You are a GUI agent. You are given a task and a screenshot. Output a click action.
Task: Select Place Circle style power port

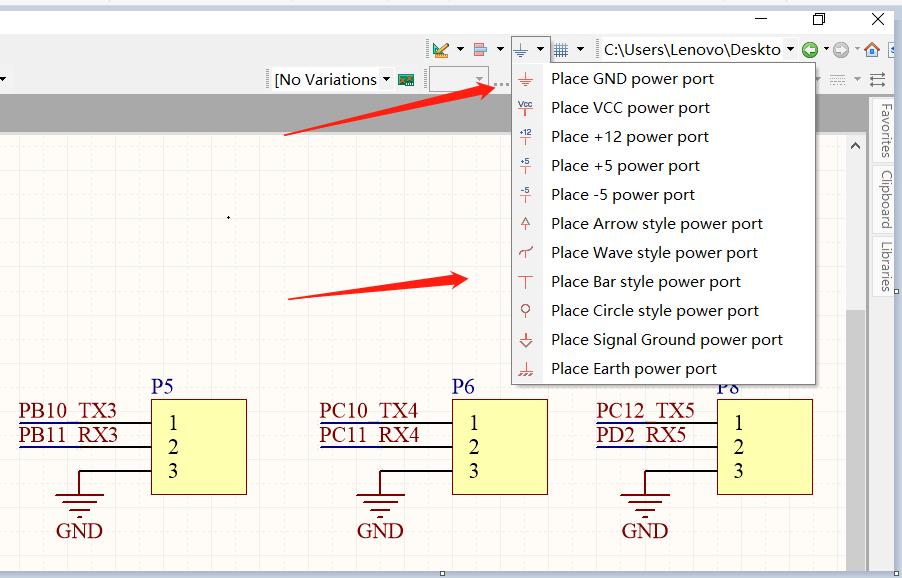[663, 311]
